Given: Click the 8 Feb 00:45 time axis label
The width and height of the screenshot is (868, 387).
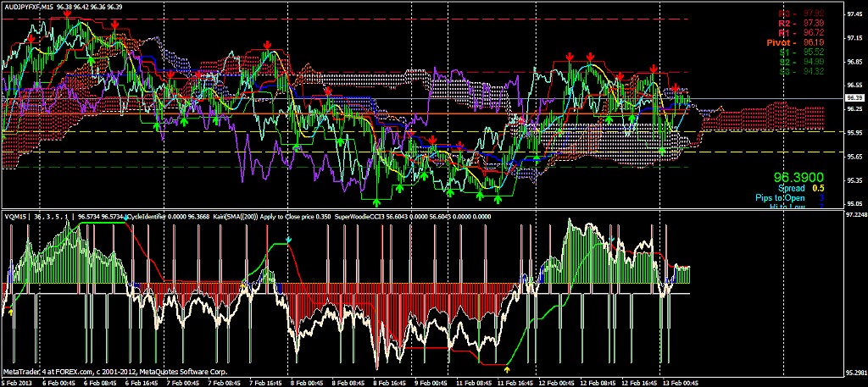Looking at the screenshot, I should 307,383.
